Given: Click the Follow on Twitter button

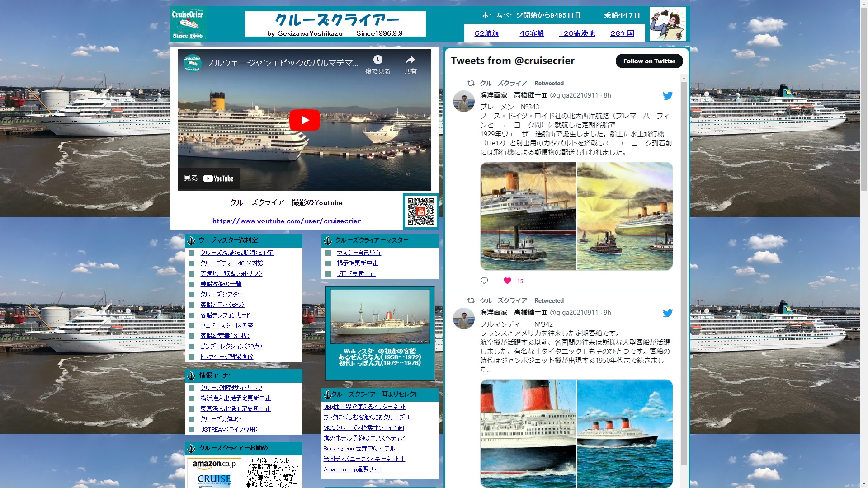Looking at the screenshot, I should (649, 61).
